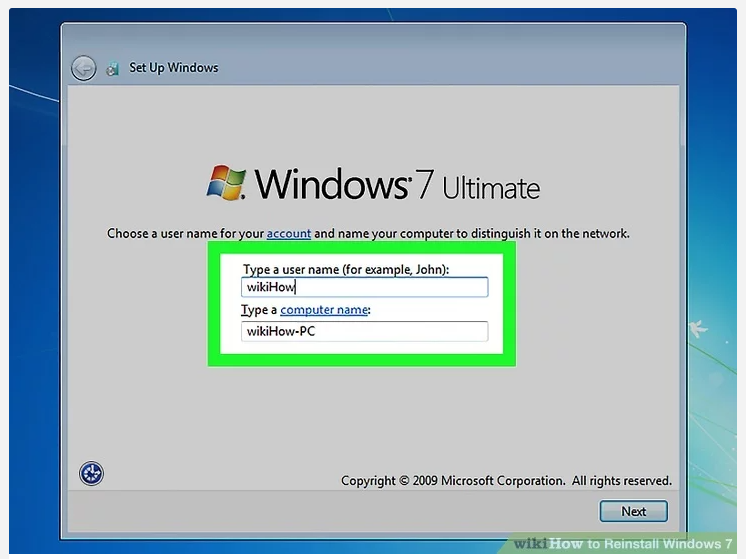
Task: Click the Windows flag logo
Action: click(x=226, y=182)
